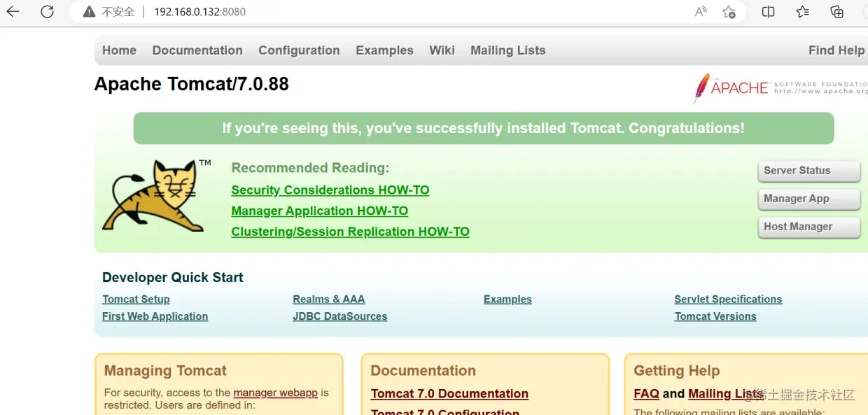Click the Manager App button
Image resolution: width=868 pixels, height=415 pixels.
coord(808,199)
